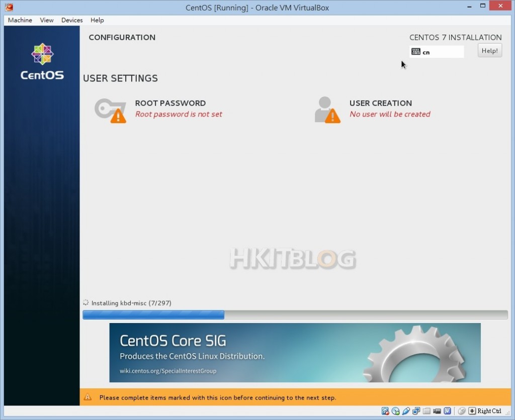Click 'No user will be created' text
Viewport: 515px width, 420px height.
click(390, 114)
